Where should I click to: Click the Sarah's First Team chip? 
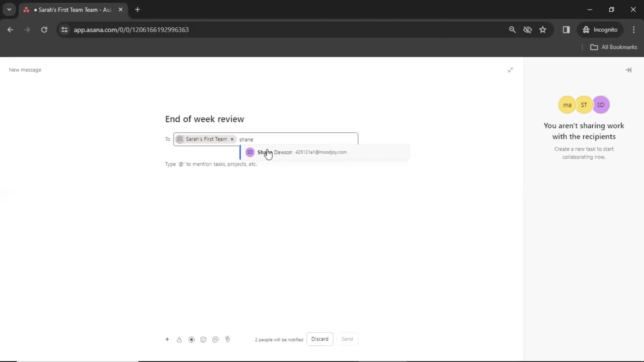click(206, 139)
